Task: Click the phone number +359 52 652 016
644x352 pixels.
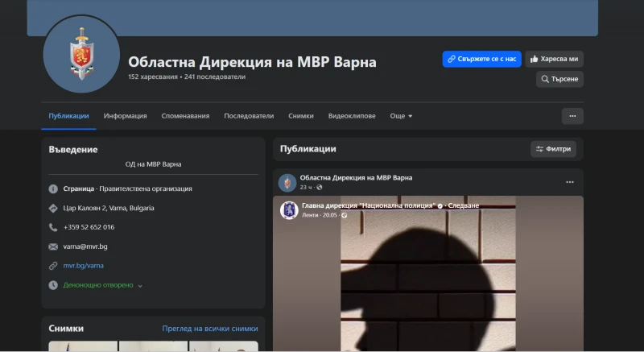Action: pyautogui.click(x=89, y=227)
